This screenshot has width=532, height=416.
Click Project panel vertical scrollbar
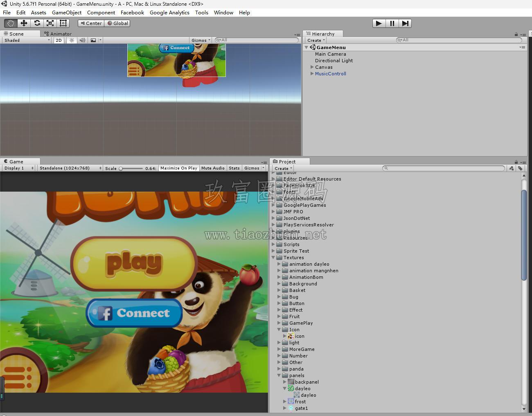(x=524, y=235)
